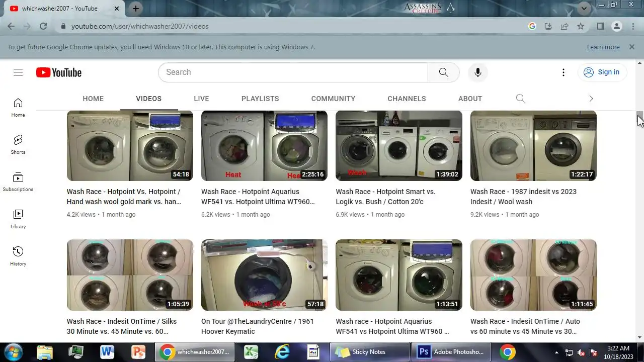The width and height of the screenshot is (644, 362).
Task: Click the muted volume tray icon
Action: (581, 352)
